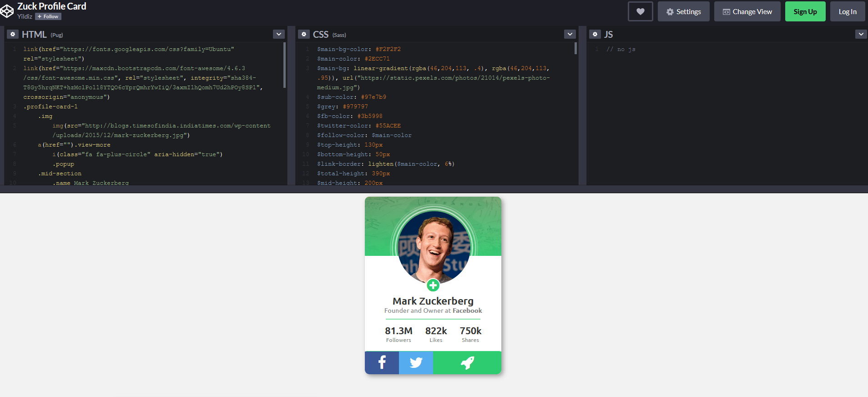
Task: Open JS editor settings gear
Action: coord(595,34)
